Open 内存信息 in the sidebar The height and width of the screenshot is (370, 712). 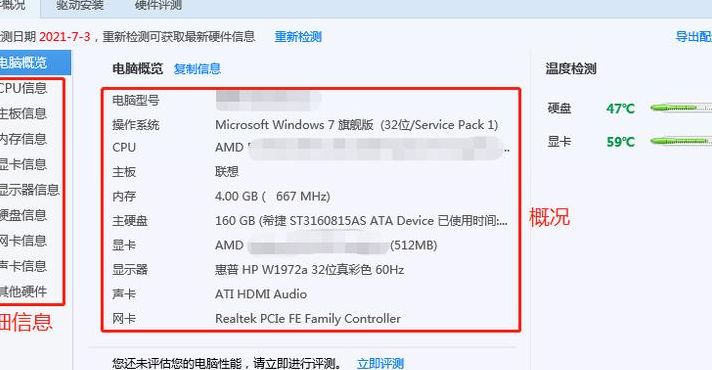coord(23,138)
